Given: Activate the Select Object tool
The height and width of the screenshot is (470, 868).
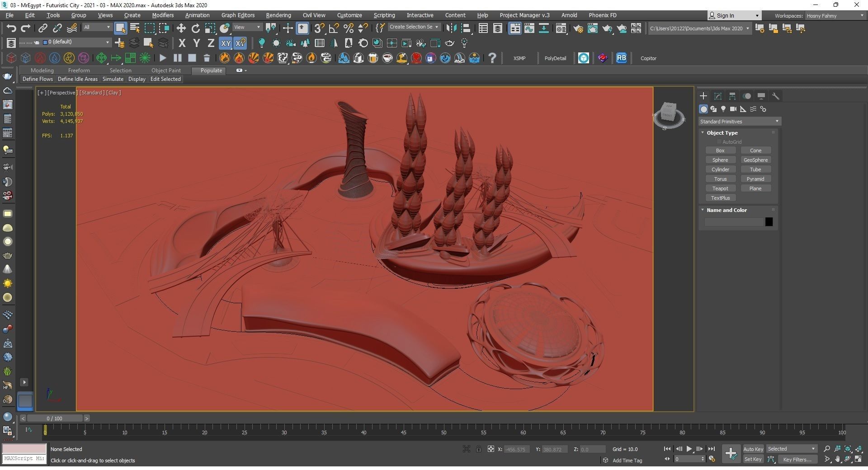Looking at the screenshot, I should click(x=120, y=28).
